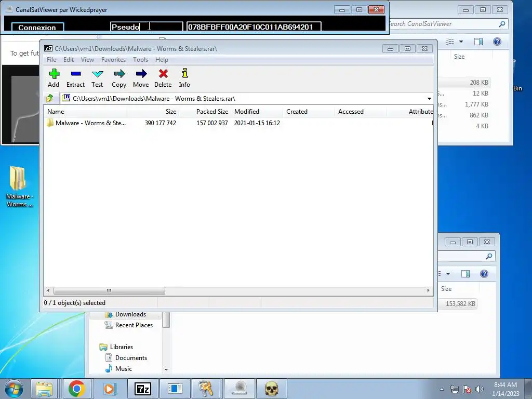Open the Malware - Worms desktop folder icon
Viewport: 532px width, 399px height.
click(x=19, y=186)
